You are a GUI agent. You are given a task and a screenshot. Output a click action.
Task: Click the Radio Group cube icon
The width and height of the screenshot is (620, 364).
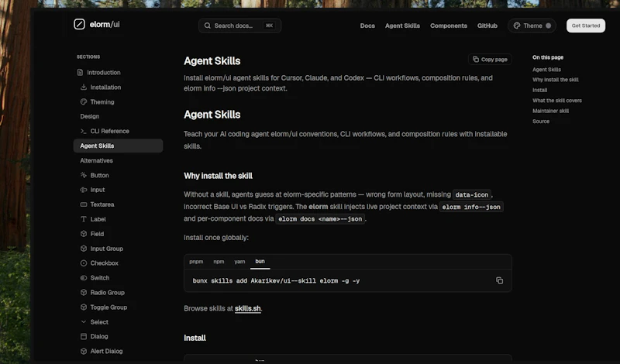[84, 293]
